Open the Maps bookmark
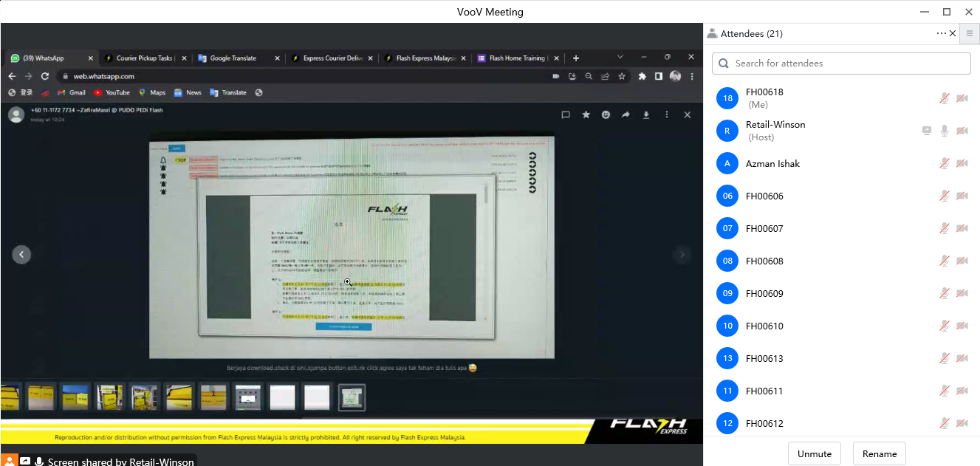The image size is (980, 466). 151,93
